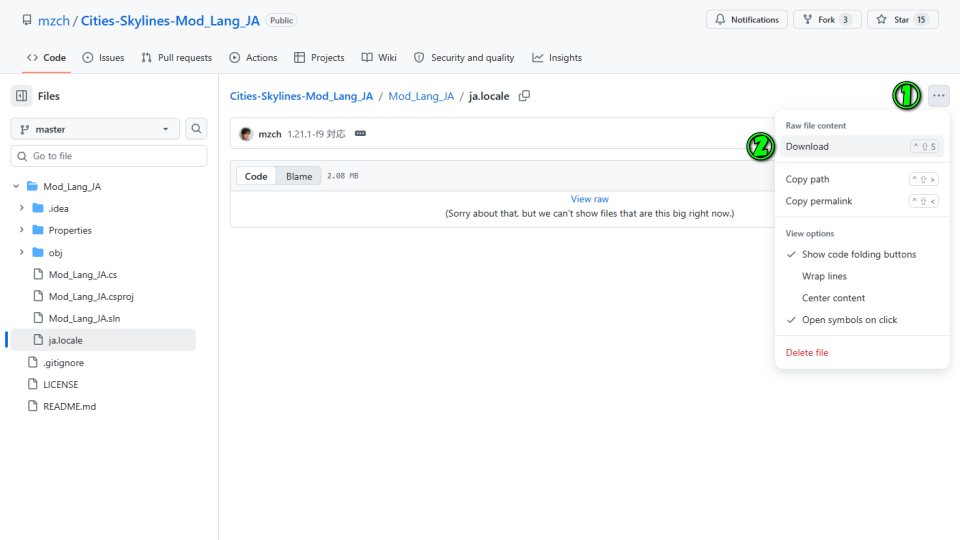Toggle Center content option
This screenshot has width=960, height=540.
tap(862, 298)
